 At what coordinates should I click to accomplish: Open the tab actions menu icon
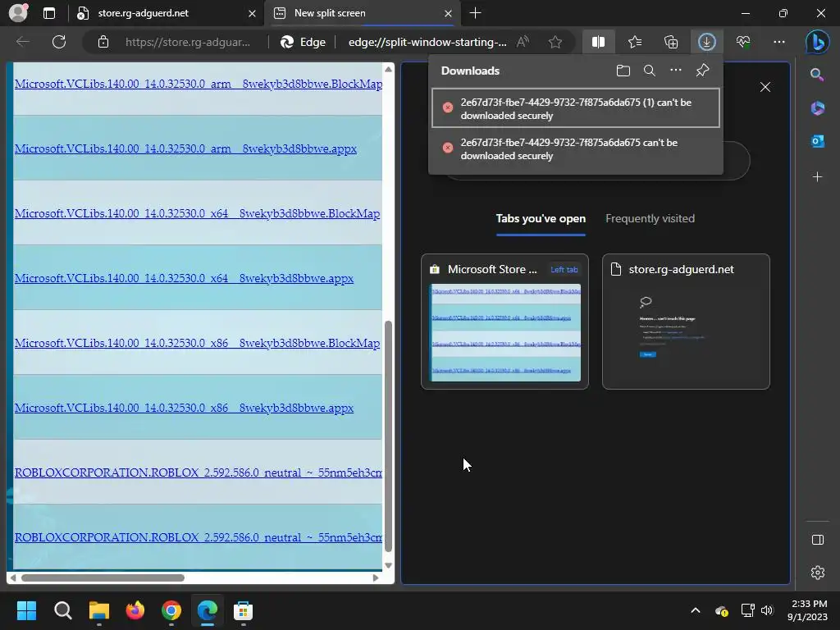tap(49, 13)
